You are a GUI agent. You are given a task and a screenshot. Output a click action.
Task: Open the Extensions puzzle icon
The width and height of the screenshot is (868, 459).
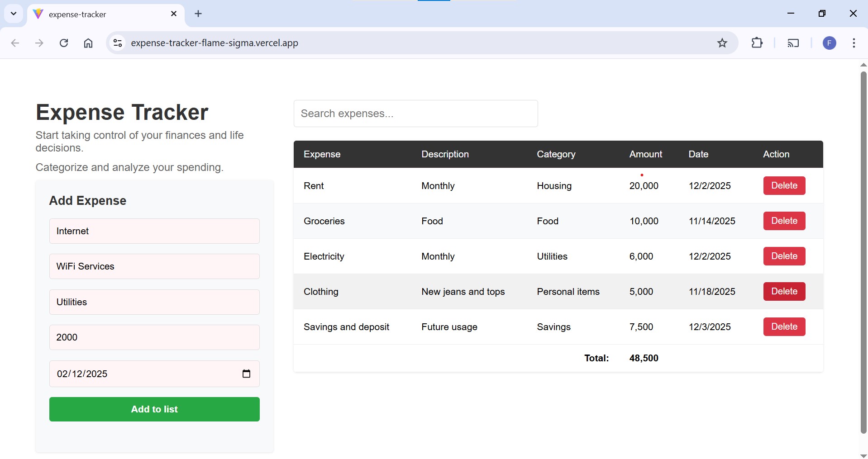coord(757,43)
